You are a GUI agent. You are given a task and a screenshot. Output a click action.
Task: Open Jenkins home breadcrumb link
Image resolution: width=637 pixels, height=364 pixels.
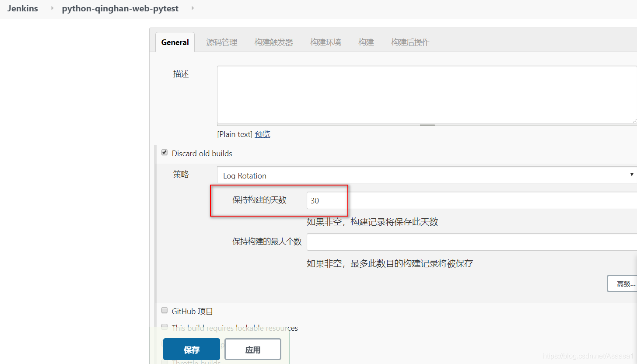[23, 8]
